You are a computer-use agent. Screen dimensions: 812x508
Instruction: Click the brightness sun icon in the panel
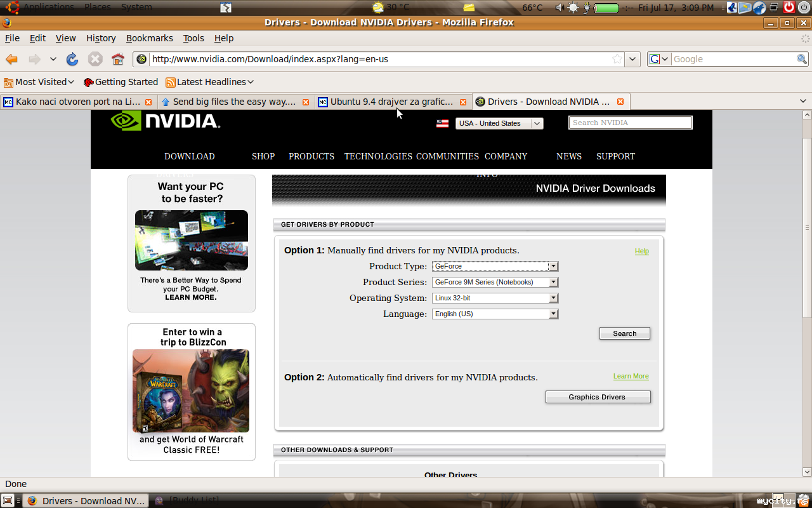[573, 8]
